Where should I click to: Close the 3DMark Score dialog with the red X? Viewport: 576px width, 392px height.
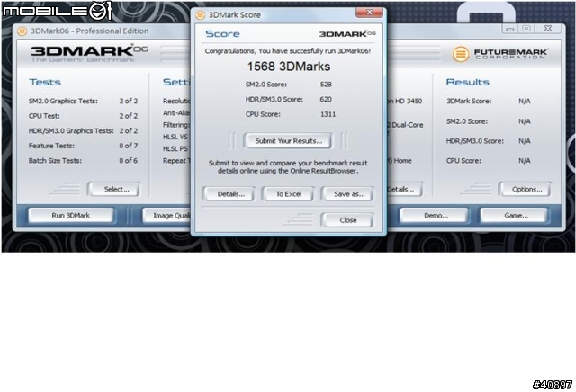click(369, 13)
